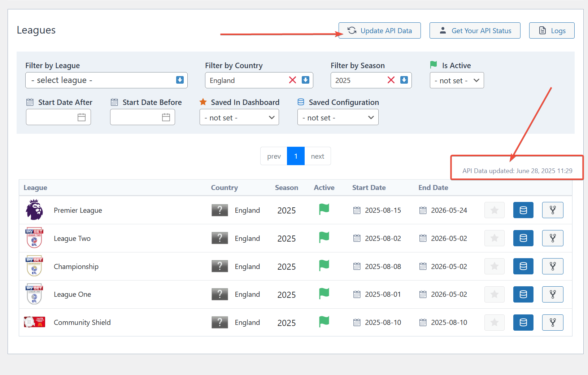Open Get Your API Status
The image size is (588, 375).
[475, 31]
